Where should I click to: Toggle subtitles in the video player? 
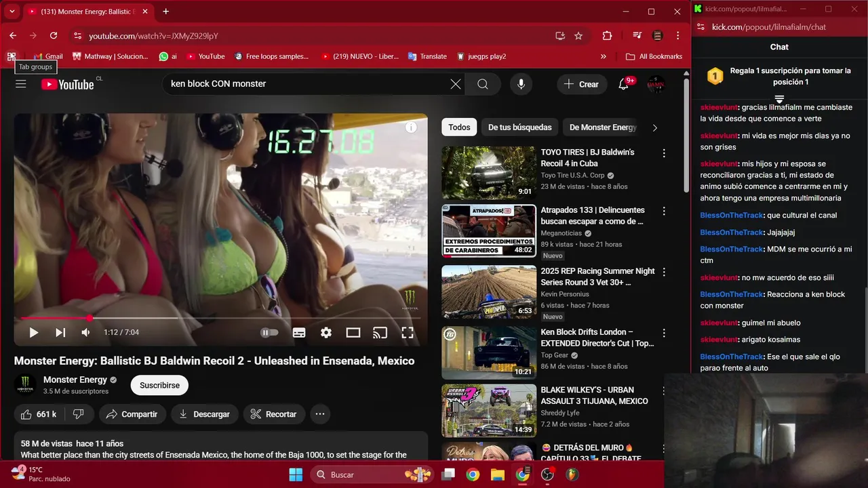299,333
